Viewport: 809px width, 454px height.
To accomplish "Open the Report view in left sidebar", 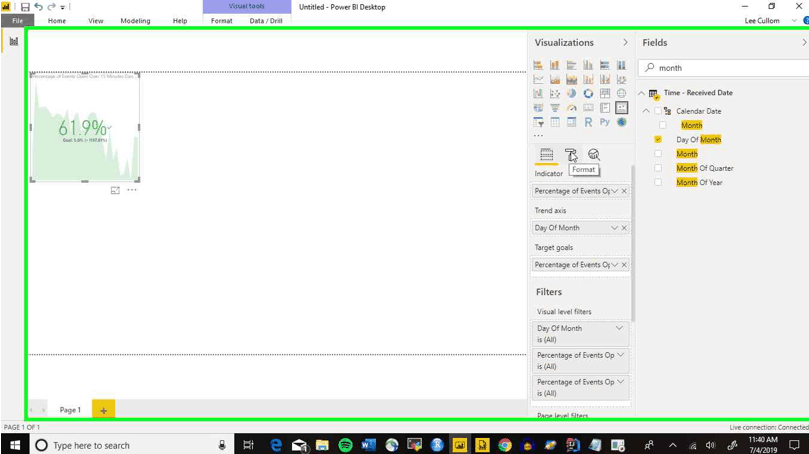I will tap(13, 41).
